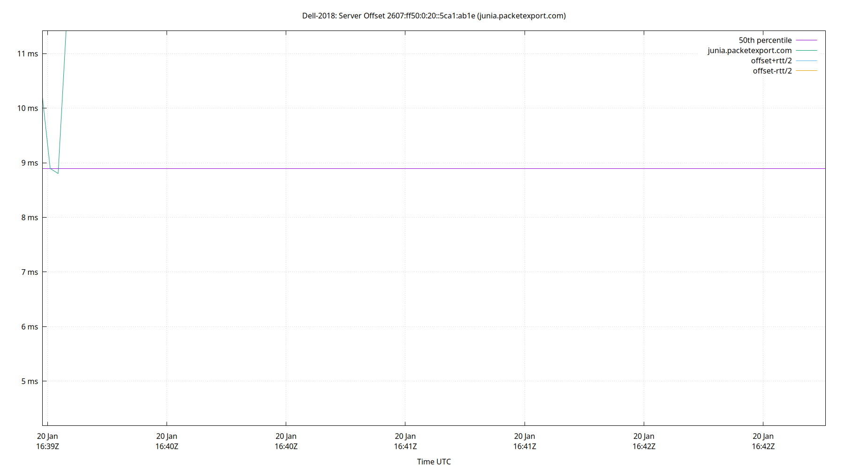Image resolution: width=868 pixels, height=469 pixels.
Task: Click the 16:39Z time label
Action: [x=47, y=446]
